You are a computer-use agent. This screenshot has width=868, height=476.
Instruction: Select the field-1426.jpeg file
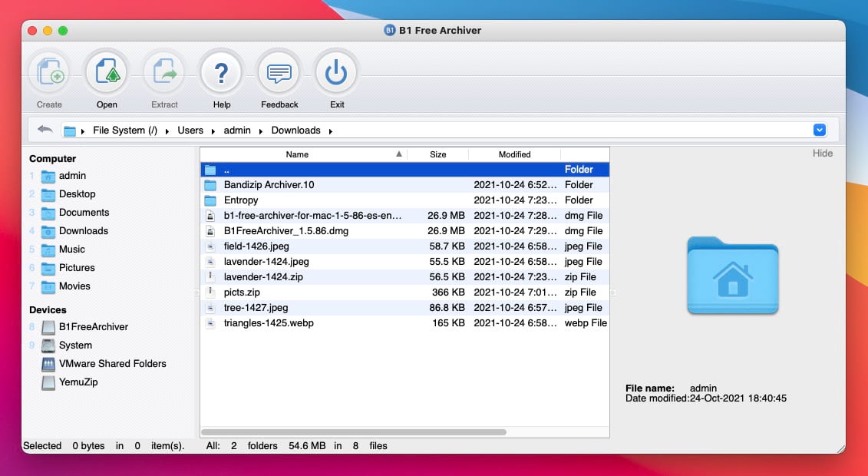point(256,246)
